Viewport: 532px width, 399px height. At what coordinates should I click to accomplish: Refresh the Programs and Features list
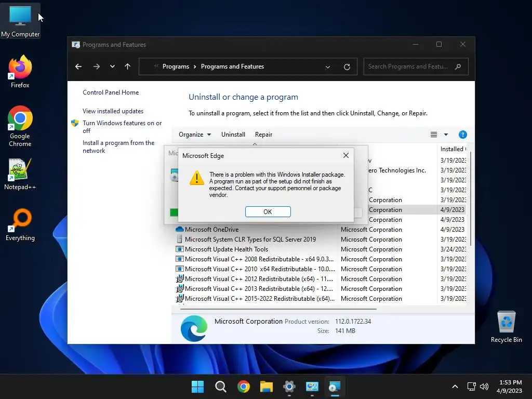347,67
